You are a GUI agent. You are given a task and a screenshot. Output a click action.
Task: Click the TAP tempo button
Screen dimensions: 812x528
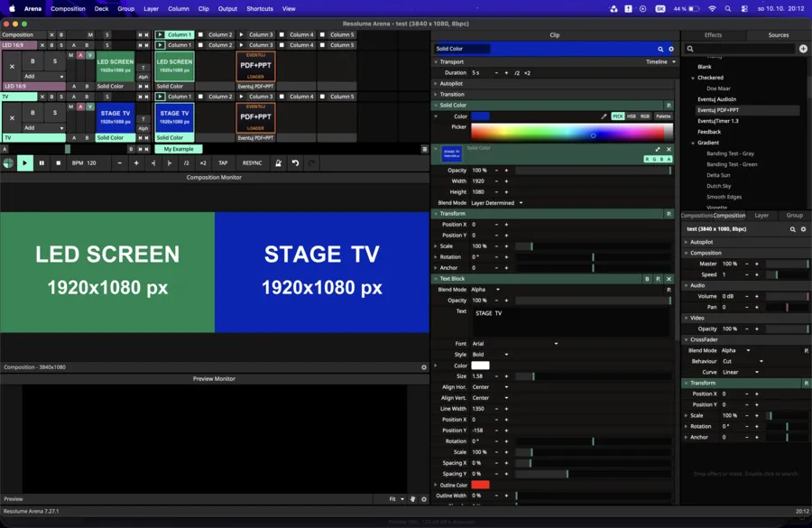pos(223,163)
